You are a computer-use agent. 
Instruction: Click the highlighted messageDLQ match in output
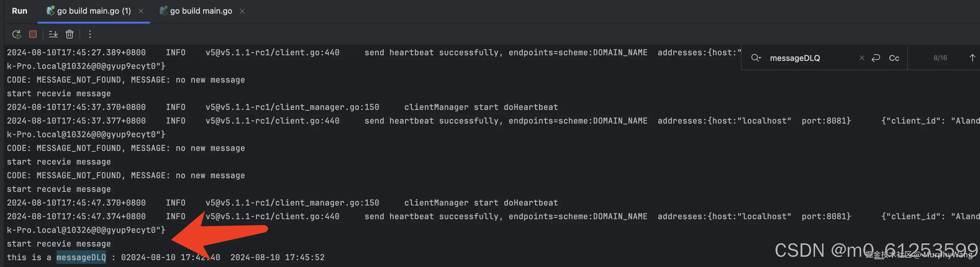[81, 257]
